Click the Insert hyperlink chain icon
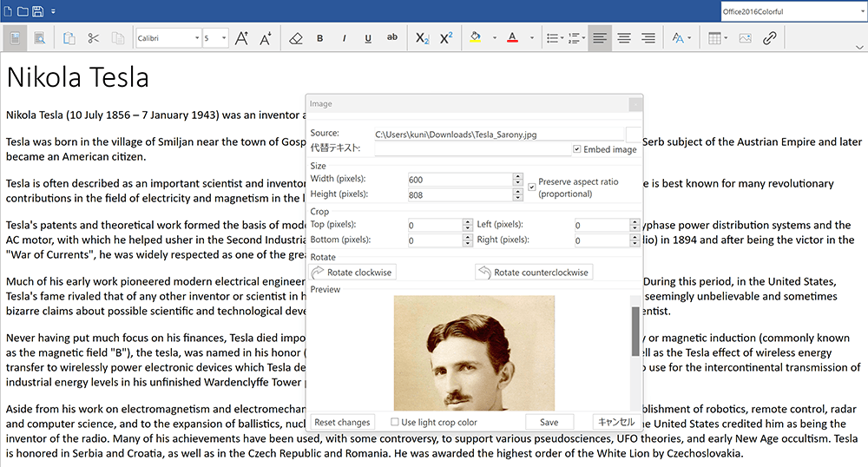This screenshot has width=868, height=467. coord(769,38)
